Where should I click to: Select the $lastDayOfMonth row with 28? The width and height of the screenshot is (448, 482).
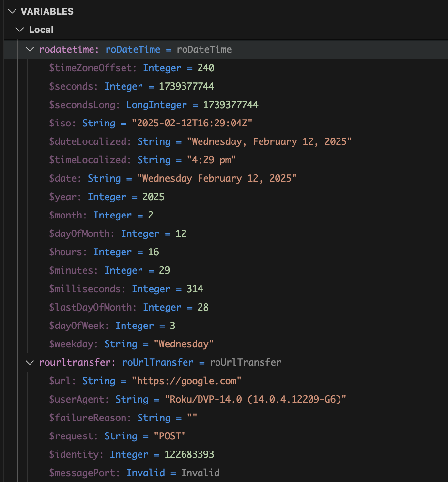click(226, 308)
